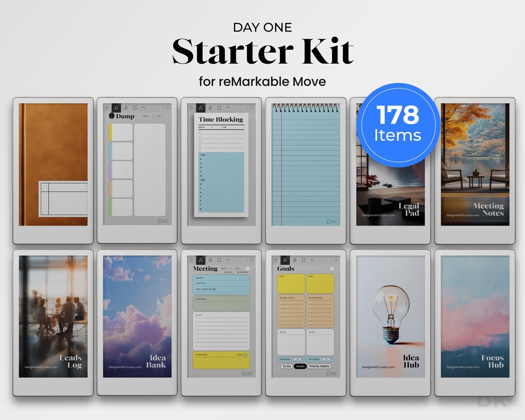Select the eraser tool on the Dump page
Screen dimensions: 525x420
[126, 108]
